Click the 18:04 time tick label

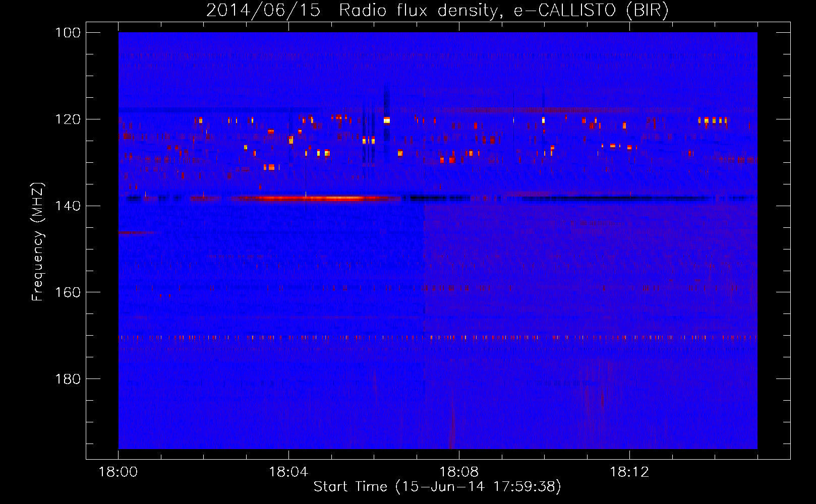[x=289, y=472]
